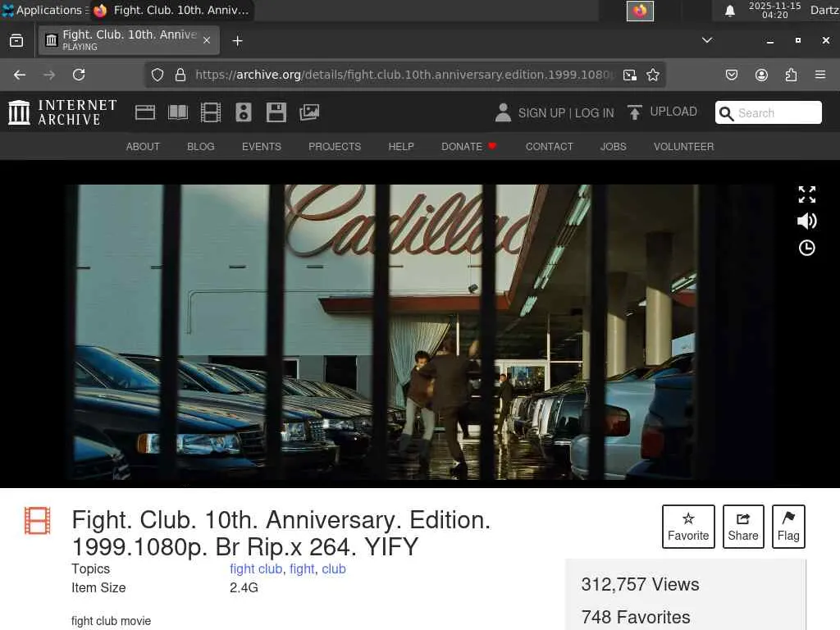Click the 'fight club' topic link
The height and width of the screenshot is (630, 840).
click(x=256, y=569)
